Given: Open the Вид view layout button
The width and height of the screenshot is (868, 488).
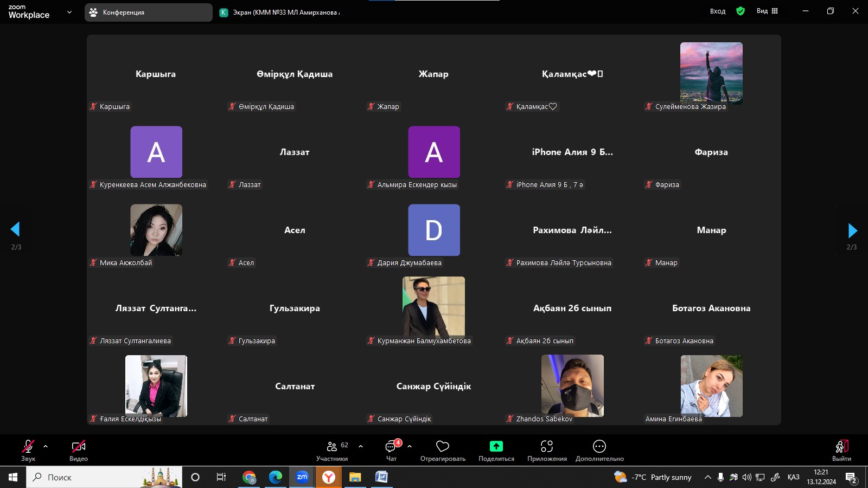Looking at the screenshot, I should click(x=767, y=11).
